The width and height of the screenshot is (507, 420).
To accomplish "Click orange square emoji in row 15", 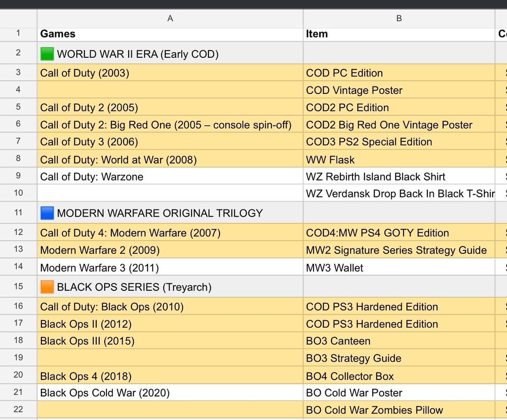I will tap(47, 287).
